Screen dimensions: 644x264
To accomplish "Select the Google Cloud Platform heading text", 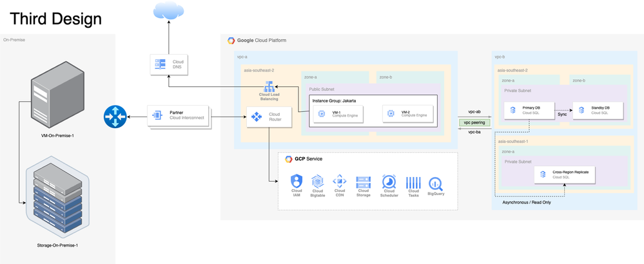I will pos(262,41).
